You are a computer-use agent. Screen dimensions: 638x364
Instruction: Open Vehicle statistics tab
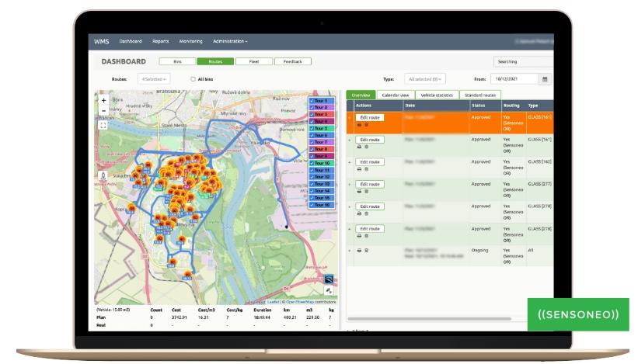tap(436, 95)
